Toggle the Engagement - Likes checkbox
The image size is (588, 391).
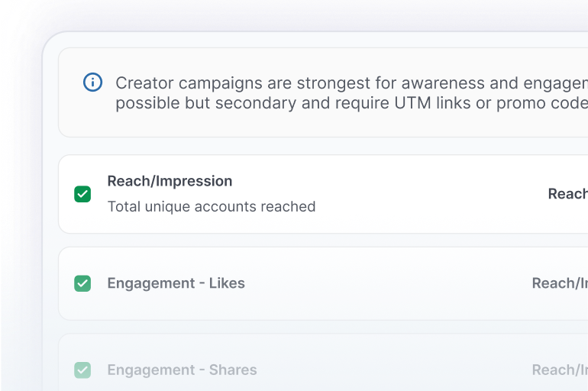point(82,283)
